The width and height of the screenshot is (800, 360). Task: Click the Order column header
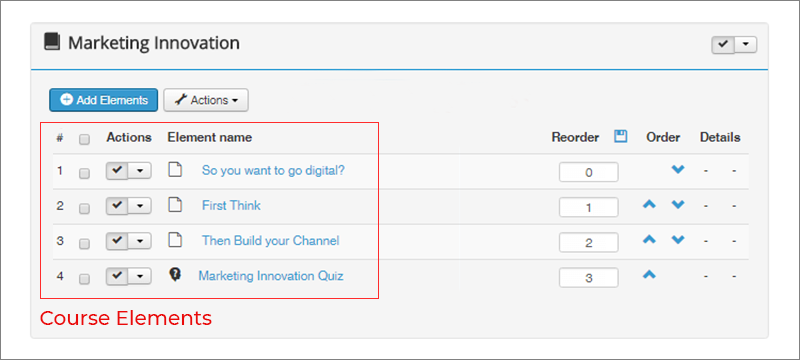(x=663, y=138)
